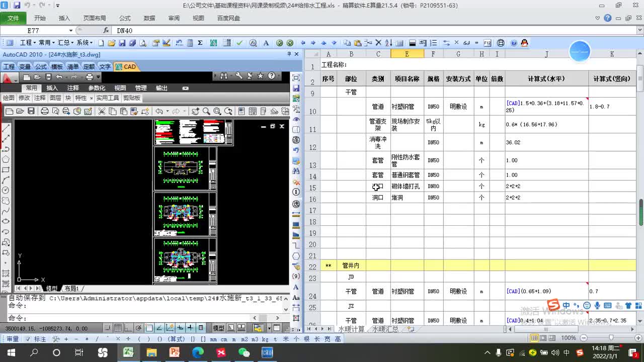Click the (算式) button in bottom bar
This screenshot has width=644, height=362.
tap(176, 339)
